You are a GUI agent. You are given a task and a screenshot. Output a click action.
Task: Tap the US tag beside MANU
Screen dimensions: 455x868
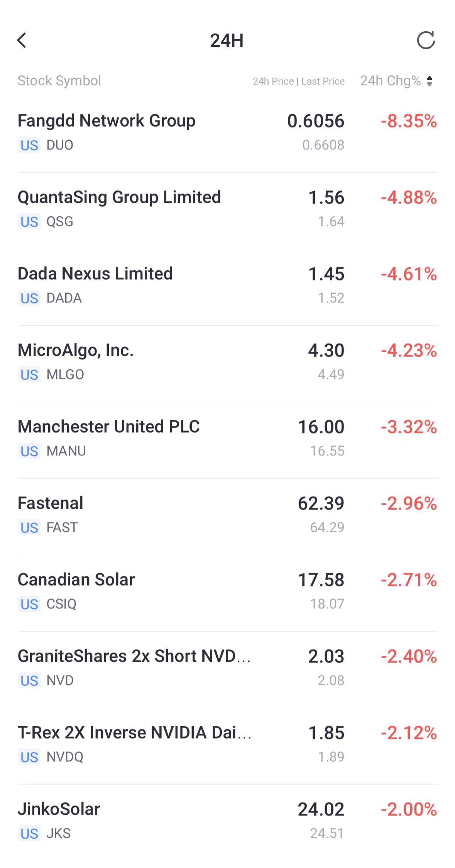[29, 452]
